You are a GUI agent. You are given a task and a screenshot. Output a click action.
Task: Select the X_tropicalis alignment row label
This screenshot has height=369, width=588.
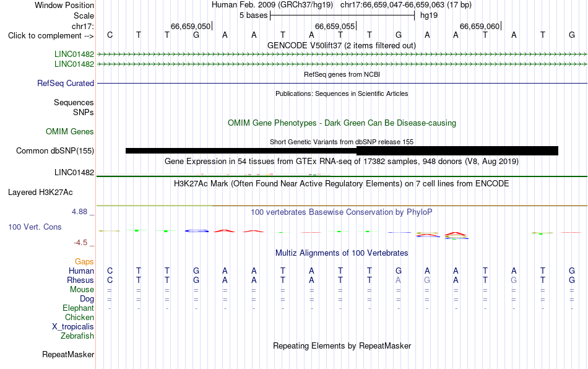tap(73, 327)
